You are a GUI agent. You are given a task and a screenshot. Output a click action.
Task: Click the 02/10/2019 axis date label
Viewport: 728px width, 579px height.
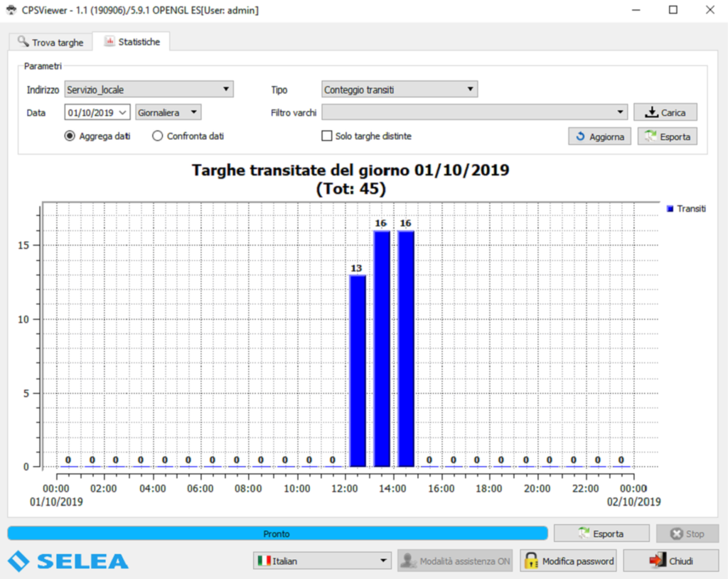[633, 502]
